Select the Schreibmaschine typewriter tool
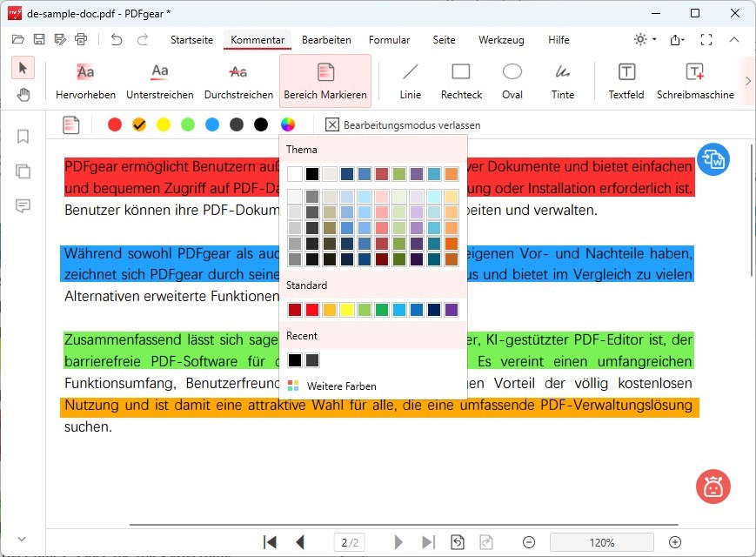The image size is (756, 557). pos(695,81)
